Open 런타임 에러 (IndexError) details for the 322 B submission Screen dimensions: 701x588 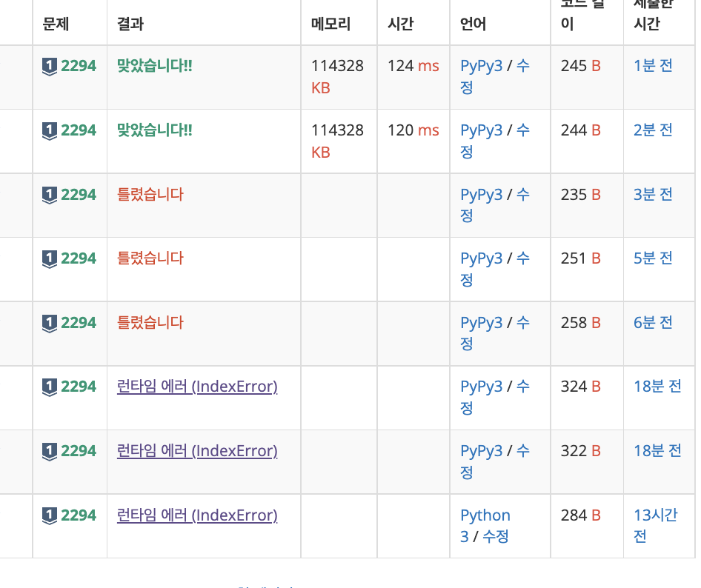[x=197, y=451]
